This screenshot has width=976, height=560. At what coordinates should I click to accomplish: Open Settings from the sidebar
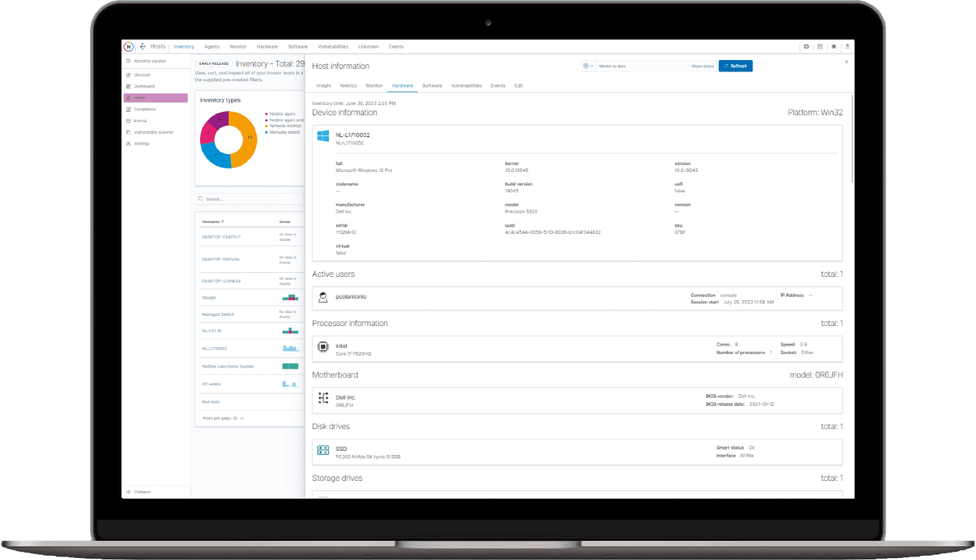pos(141,143)
